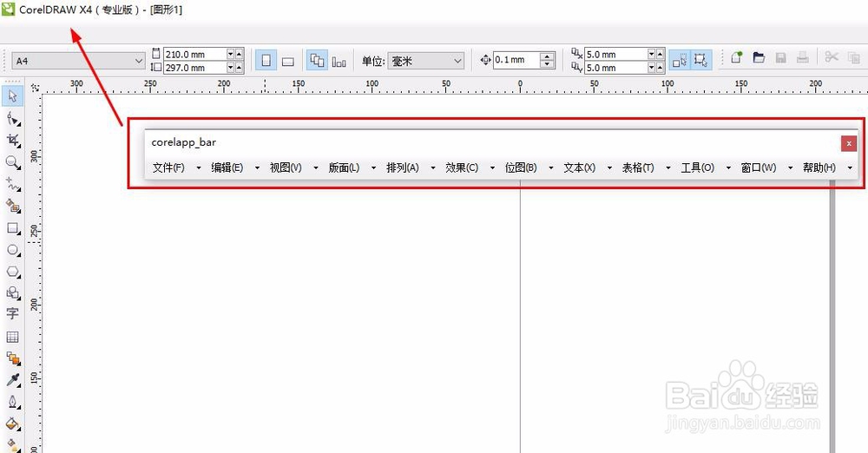The width and height of the screenshot is (868, 453).
Task: Close the corelapp_bar floating toolbar
Action: click(849, 143)
